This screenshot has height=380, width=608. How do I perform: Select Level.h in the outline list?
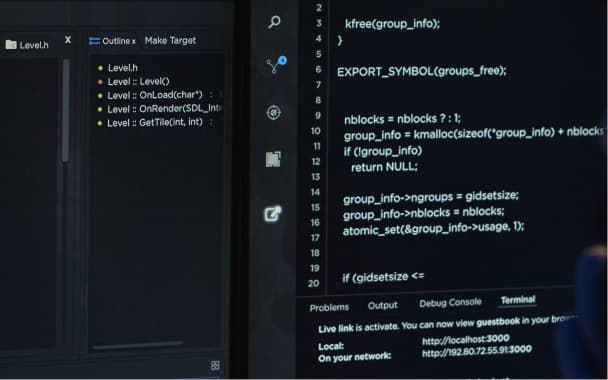click(x=123, y=68)
